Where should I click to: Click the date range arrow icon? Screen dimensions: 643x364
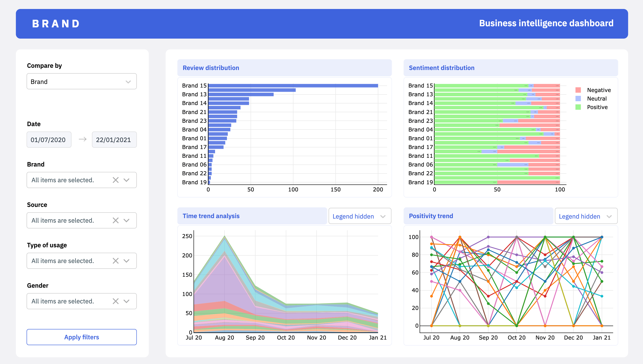click(x=83, y=139)
